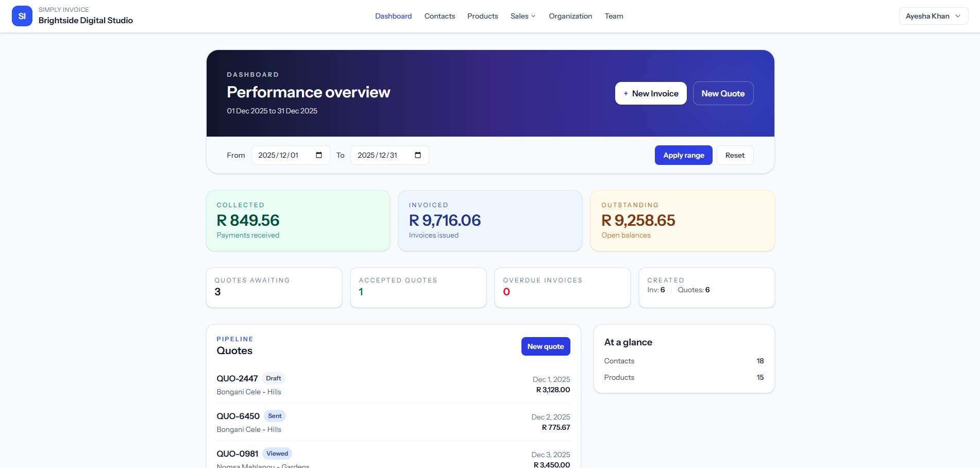Image resolution: width=980 pixels, height=468 pixels.
Task: Click the Created Inv and Quotes card
Action: pyautogui.click(x=707, y=288)
